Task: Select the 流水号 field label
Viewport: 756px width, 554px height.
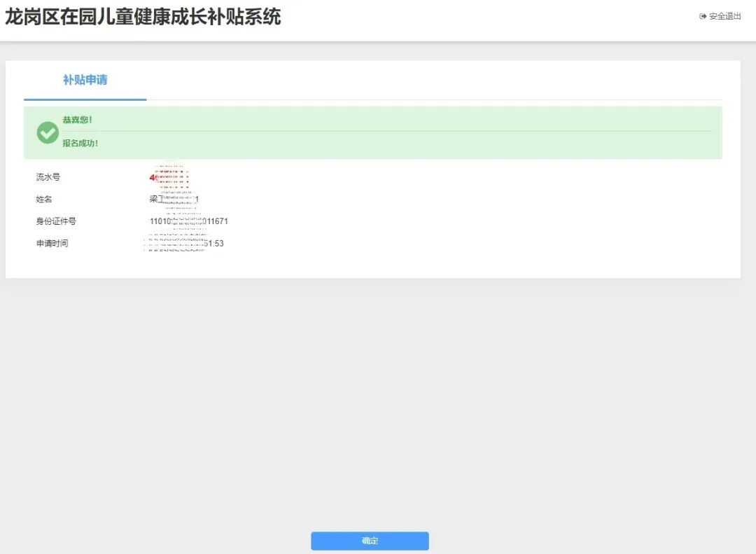Action: [48, 177]
